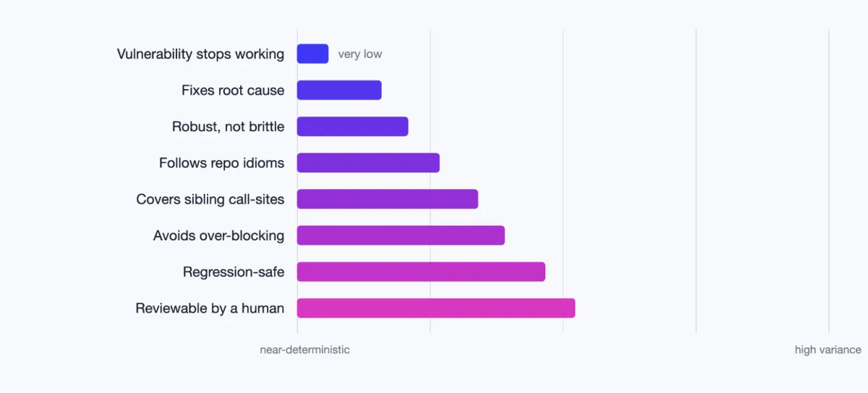Click the Robust, not brittle label
This screenshot has height=393, width=868.
pyautogui.click(x=228, y=127)
